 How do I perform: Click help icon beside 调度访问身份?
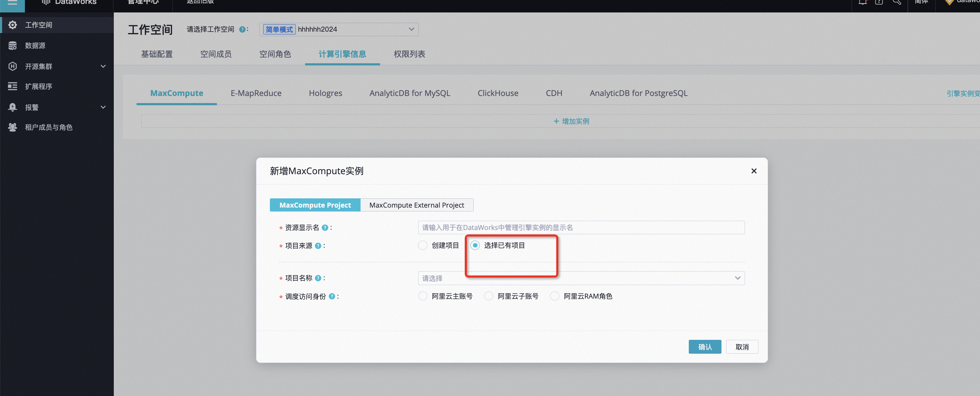[x=332, y=296]
